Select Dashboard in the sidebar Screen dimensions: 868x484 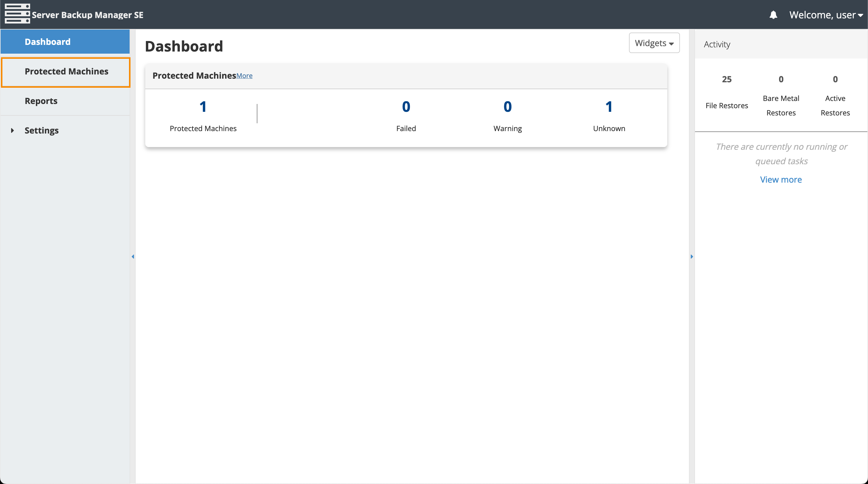coord(65,42)
